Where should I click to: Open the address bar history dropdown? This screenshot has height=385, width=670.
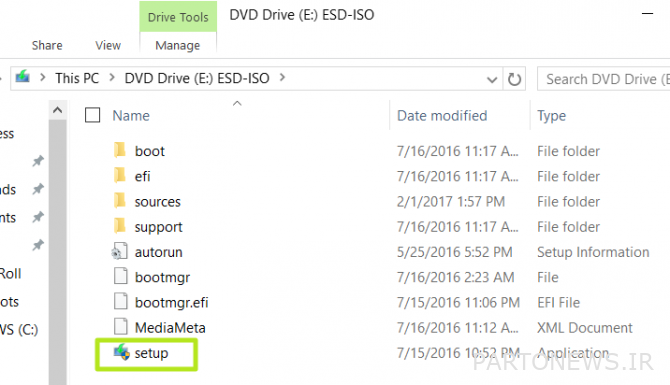pos(492,79)
